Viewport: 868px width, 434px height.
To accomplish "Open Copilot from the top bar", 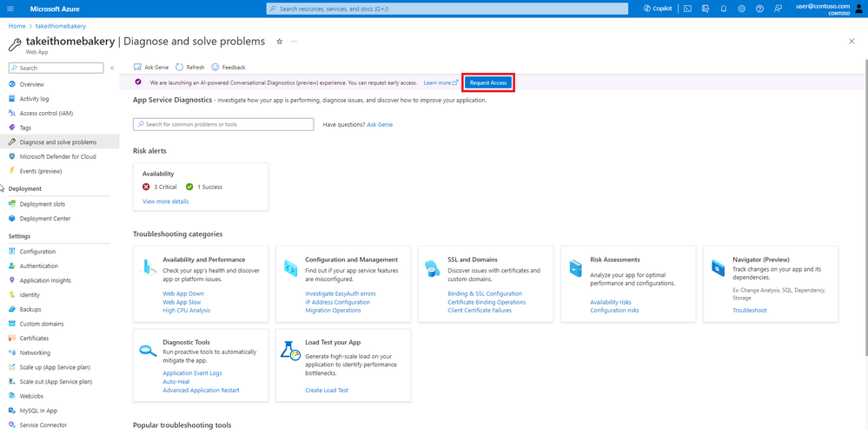I will pyautogui.click(x=658, y=9).
